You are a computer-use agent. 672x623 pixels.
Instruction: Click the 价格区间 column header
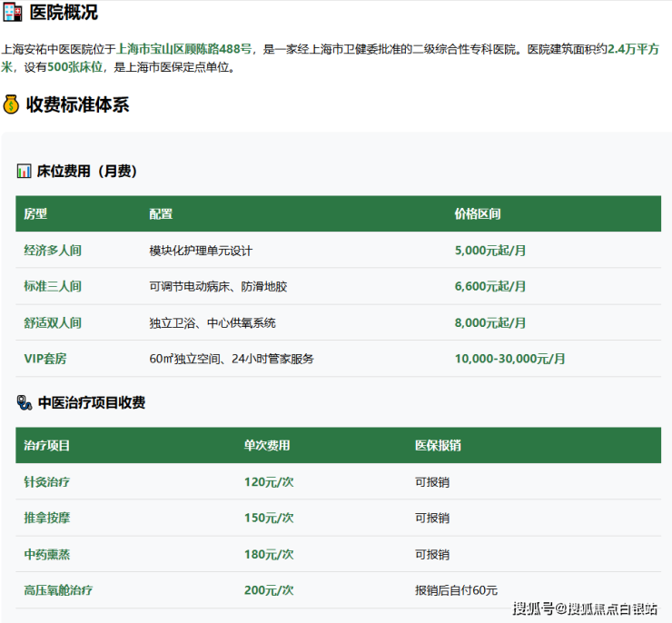478,214
